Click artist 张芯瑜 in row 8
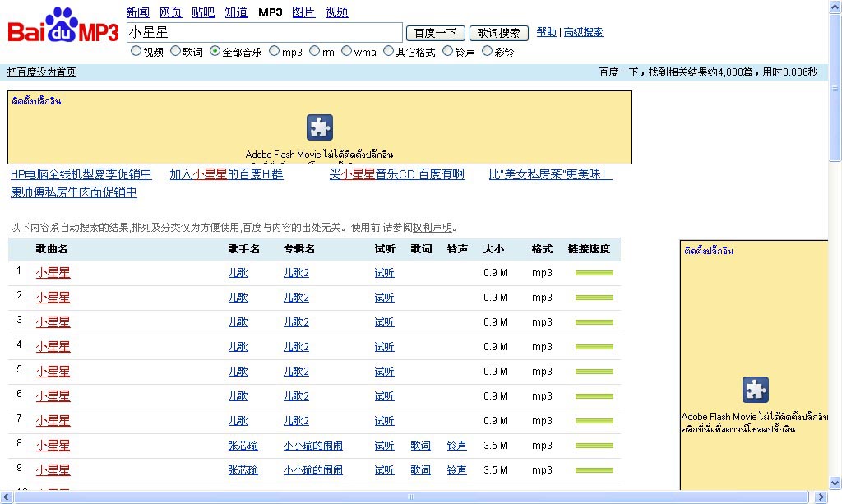842x504 pixels. (x=243, y=446)
